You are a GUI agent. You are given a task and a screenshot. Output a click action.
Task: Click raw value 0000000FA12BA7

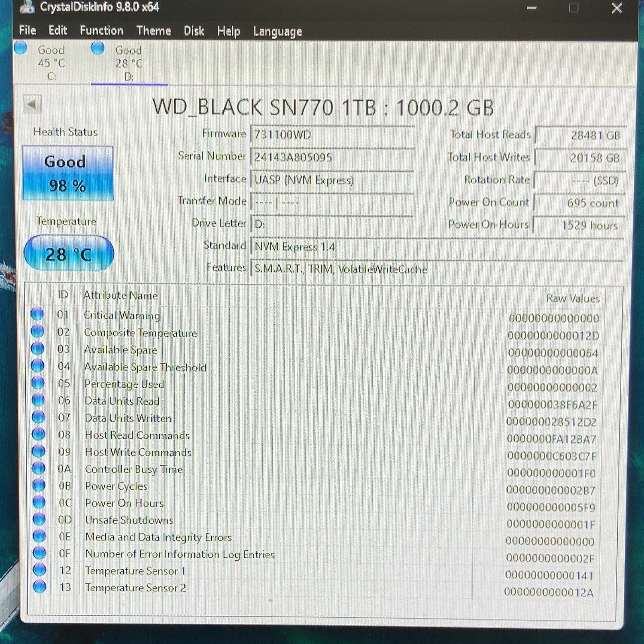pos(552,439)
